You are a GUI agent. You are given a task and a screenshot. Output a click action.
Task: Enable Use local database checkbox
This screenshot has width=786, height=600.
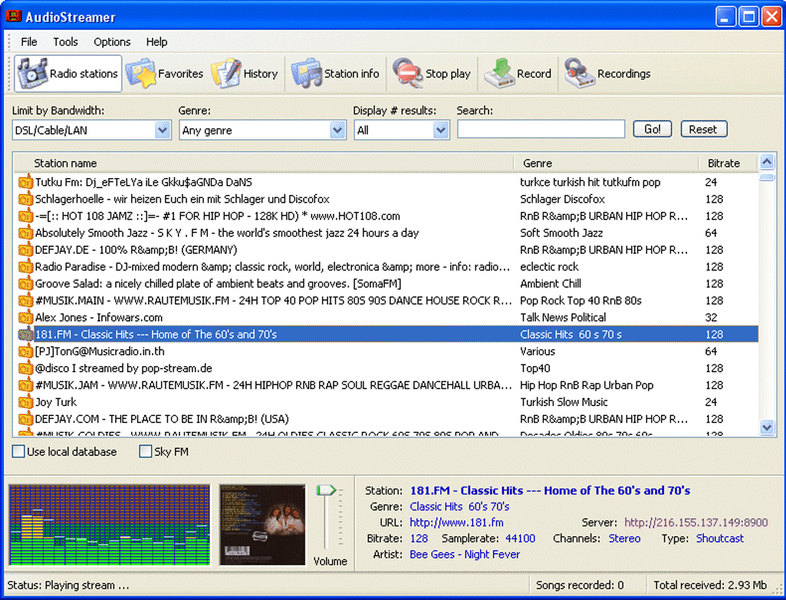click(19, 452)
